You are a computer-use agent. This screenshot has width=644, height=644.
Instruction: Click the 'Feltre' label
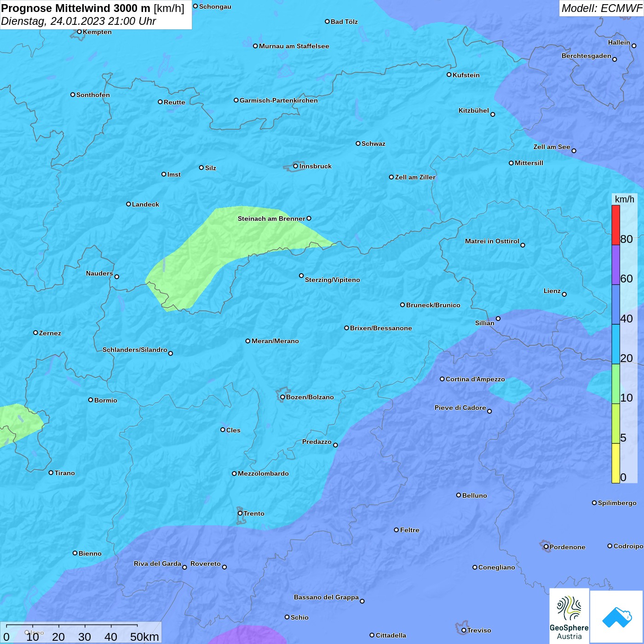[x=409, y=530]
